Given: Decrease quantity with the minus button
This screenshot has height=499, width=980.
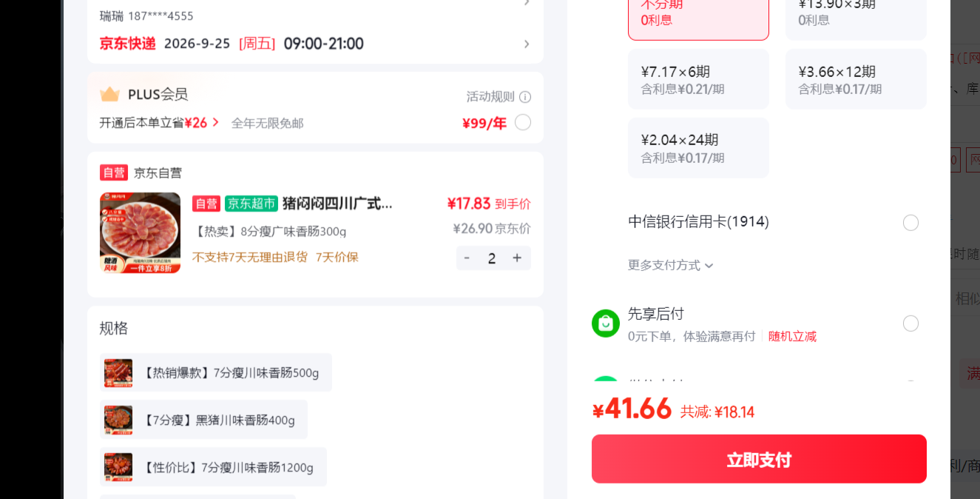Looking at the screenshot, I should [x=467, y=258].
